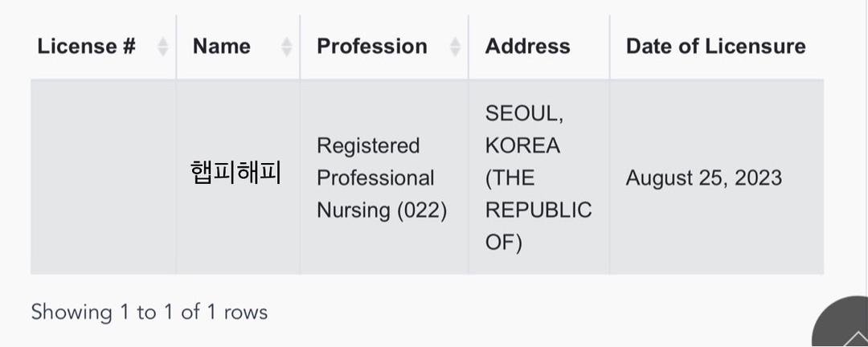Click SEOUL in the address cell
The image size is (868, 347).
point(524,114)
